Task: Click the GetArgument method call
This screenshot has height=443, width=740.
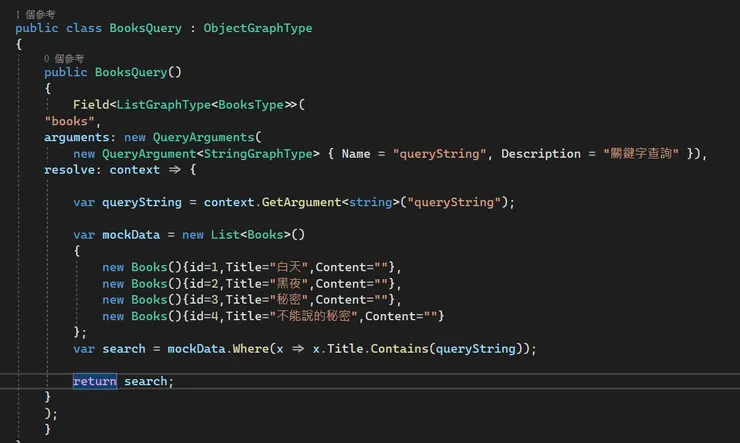Action: [x=302, y=202]
